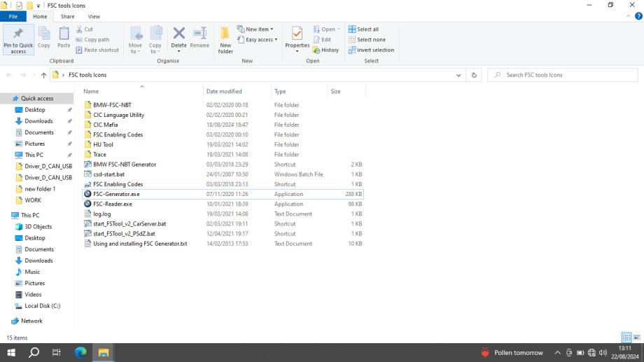
Task: Click the New folder icon
Action: (x=225, y=39)
